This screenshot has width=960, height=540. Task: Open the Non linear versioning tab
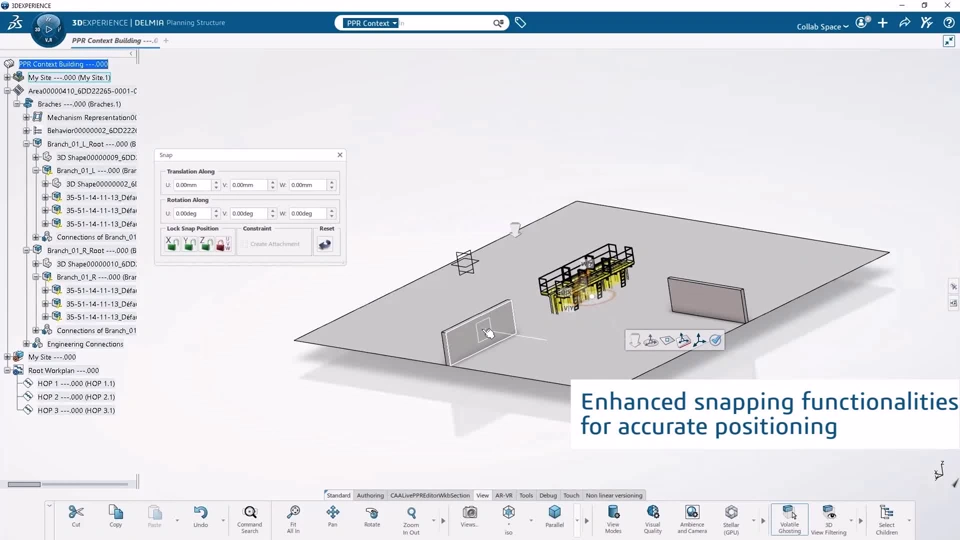(614, 495)
